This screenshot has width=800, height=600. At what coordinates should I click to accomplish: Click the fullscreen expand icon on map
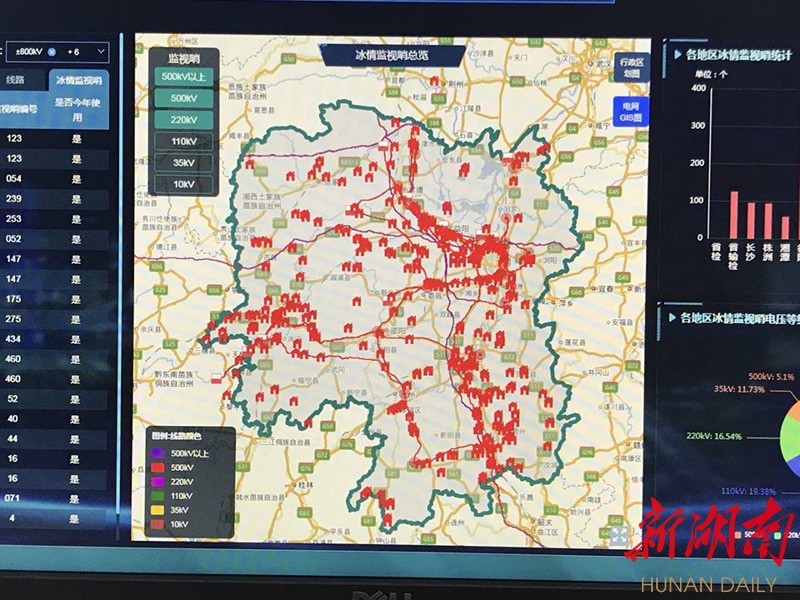619,537
